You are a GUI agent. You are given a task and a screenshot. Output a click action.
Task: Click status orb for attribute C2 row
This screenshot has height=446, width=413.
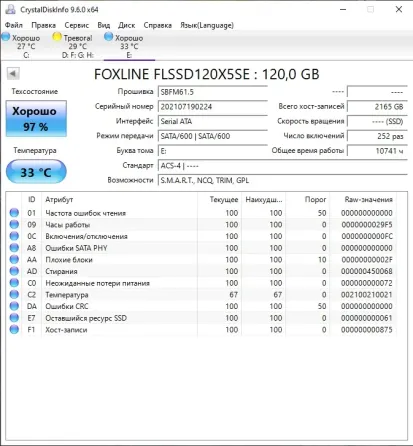pos(14,294)
